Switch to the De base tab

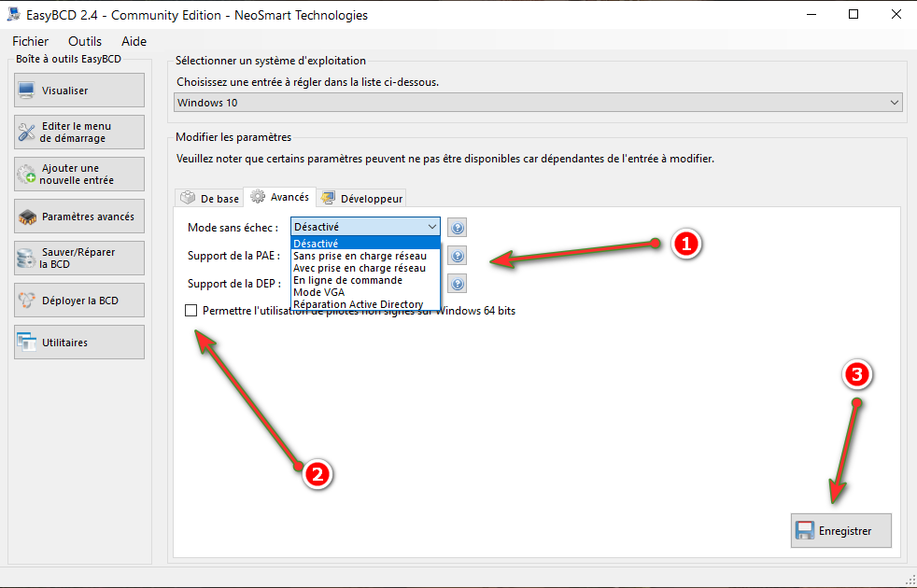pos(210,199)
